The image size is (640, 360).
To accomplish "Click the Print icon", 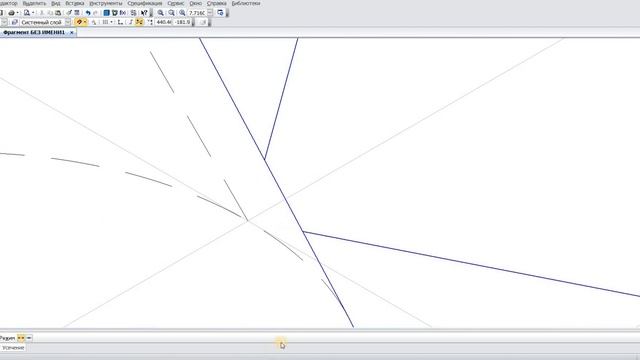I will [x=11, y=13].
